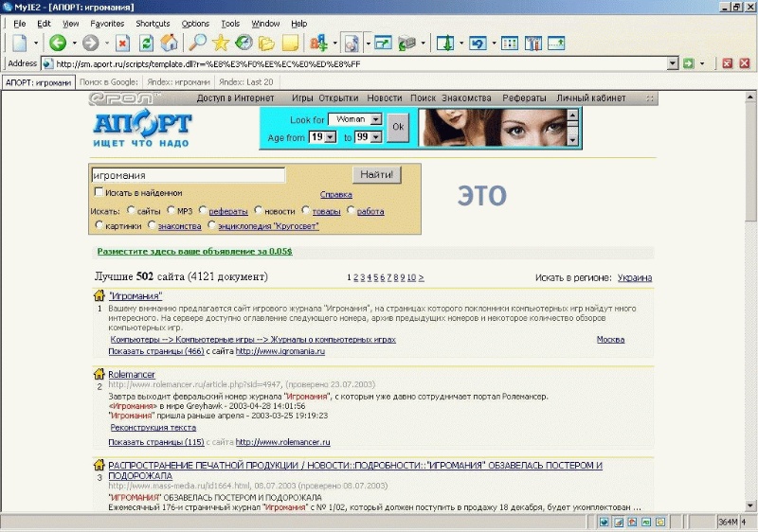Click the green Go arrow beside address bar
This screenshot has width=758, height=532.
(689, 63)
